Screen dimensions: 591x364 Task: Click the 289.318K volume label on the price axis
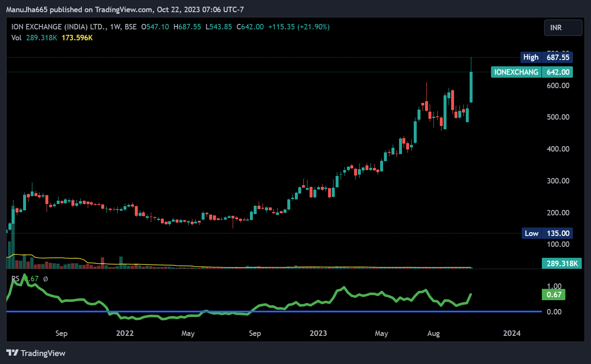(x=562, y=264)
